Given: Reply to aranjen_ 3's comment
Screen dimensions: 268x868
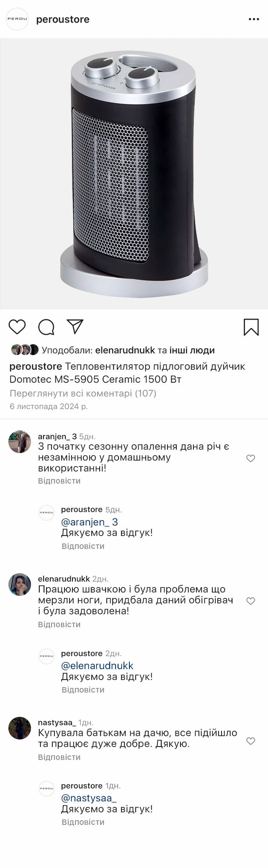Looking at the screenshot, I should pyautogui.click(x=59, y=481).
